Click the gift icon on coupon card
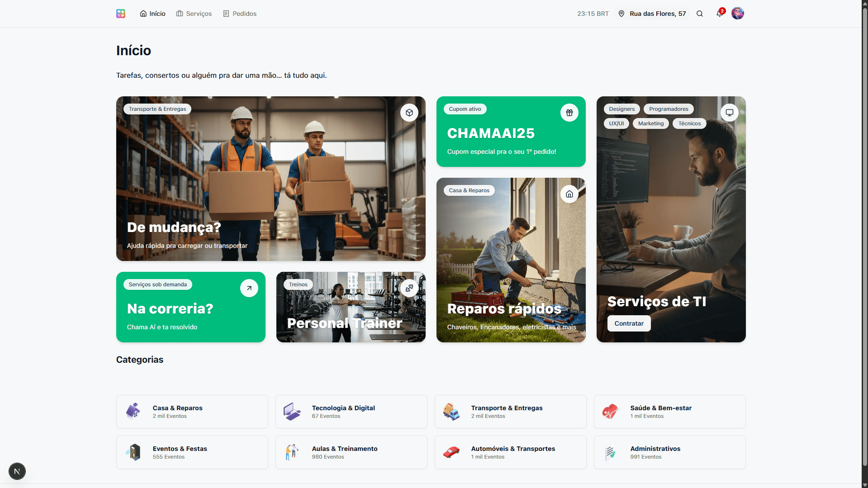This screenshot has height=488, width=868. coord(569,113)
